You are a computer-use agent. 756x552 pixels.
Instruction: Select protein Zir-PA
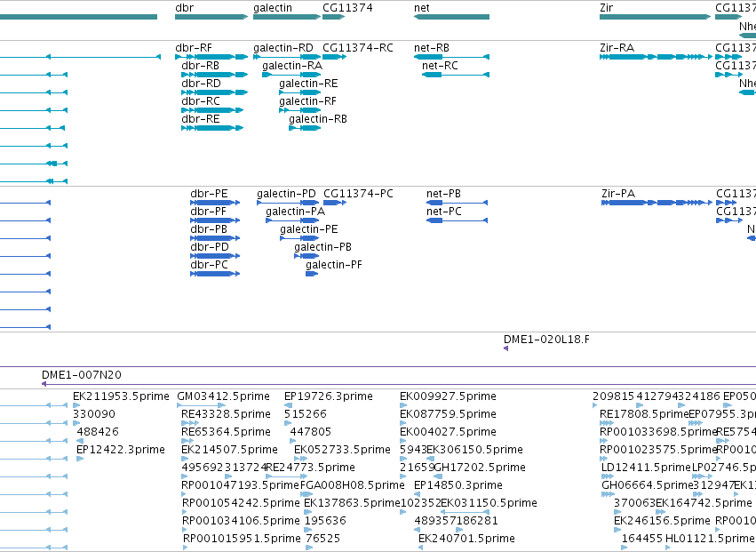(657, 203)
